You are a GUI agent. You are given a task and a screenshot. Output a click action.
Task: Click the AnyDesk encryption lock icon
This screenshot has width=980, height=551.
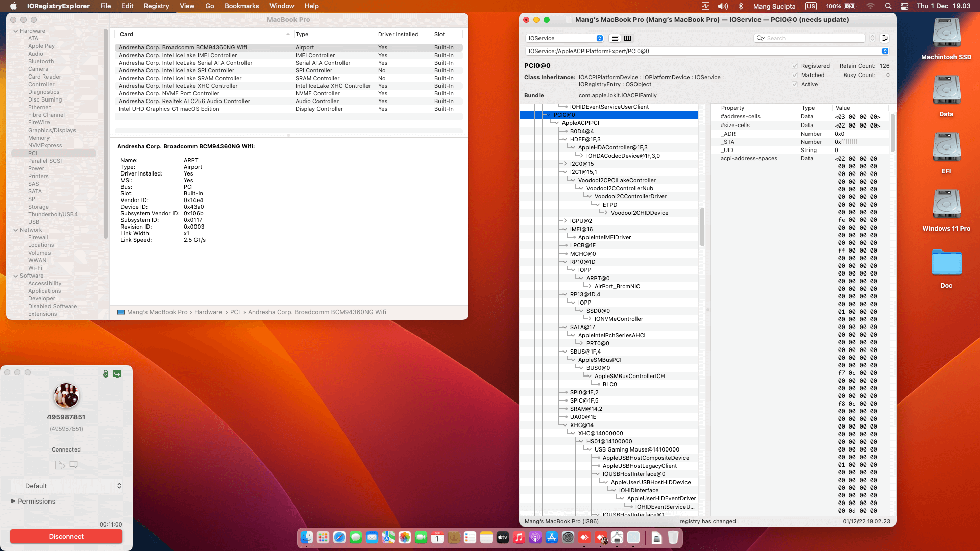coord(106,374)
